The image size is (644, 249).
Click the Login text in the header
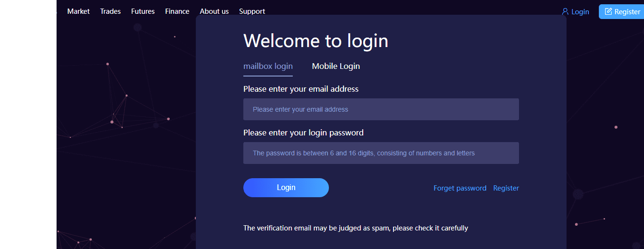click(x=580, y=12)
